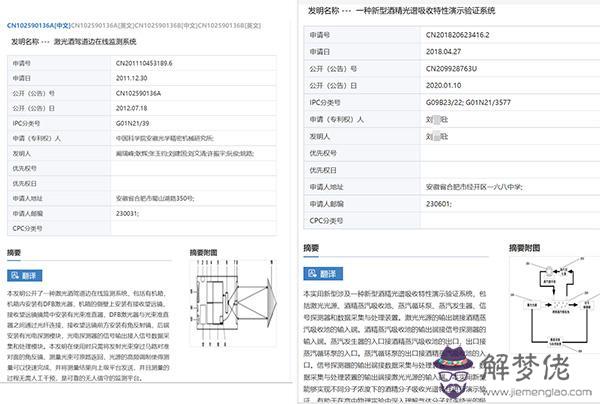Click inventor names row value of CN201110453189.6 patent
Image resolution: width=600 pixels, height=404 pixels.
point(185,153)
